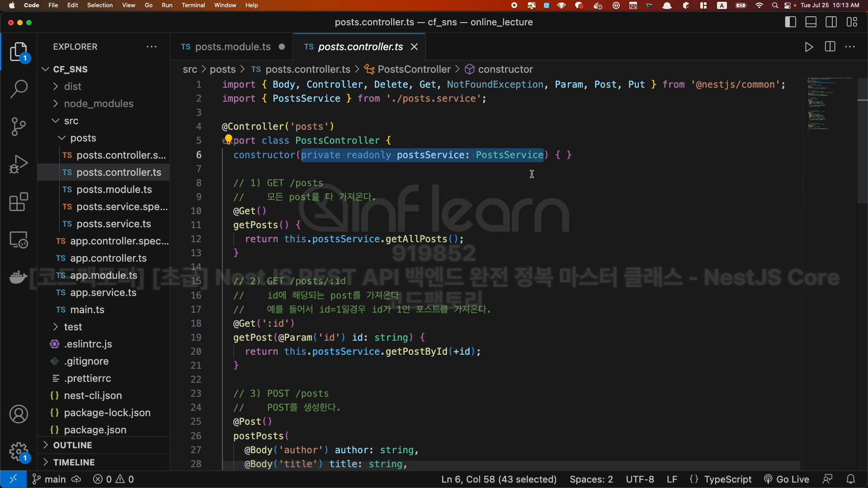Expand the dist folder

(x=72, y=86)
